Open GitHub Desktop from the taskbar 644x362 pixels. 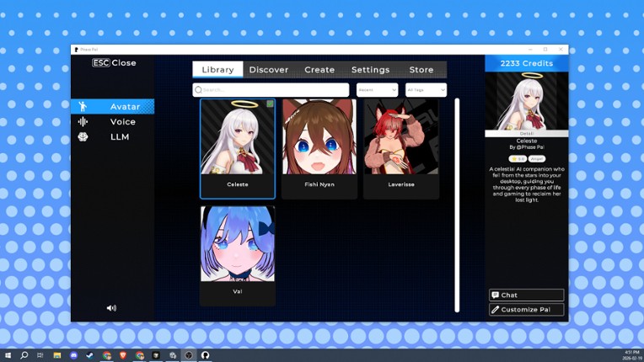tap(205, 355)
